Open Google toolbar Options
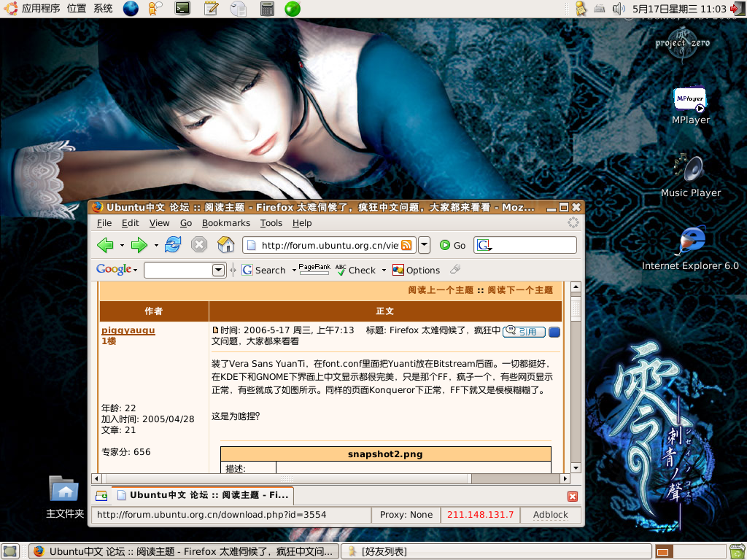 (416, 270)
